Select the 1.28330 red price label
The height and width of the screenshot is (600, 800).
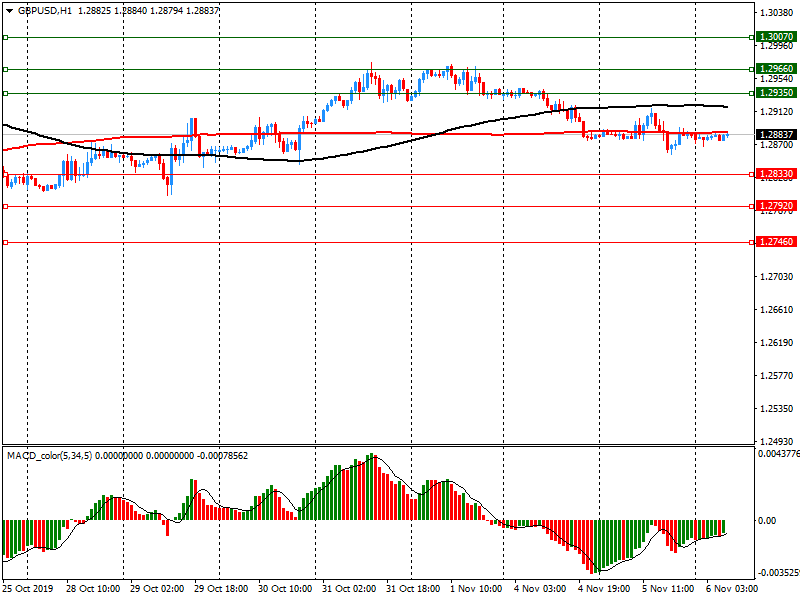pos(775,174)
